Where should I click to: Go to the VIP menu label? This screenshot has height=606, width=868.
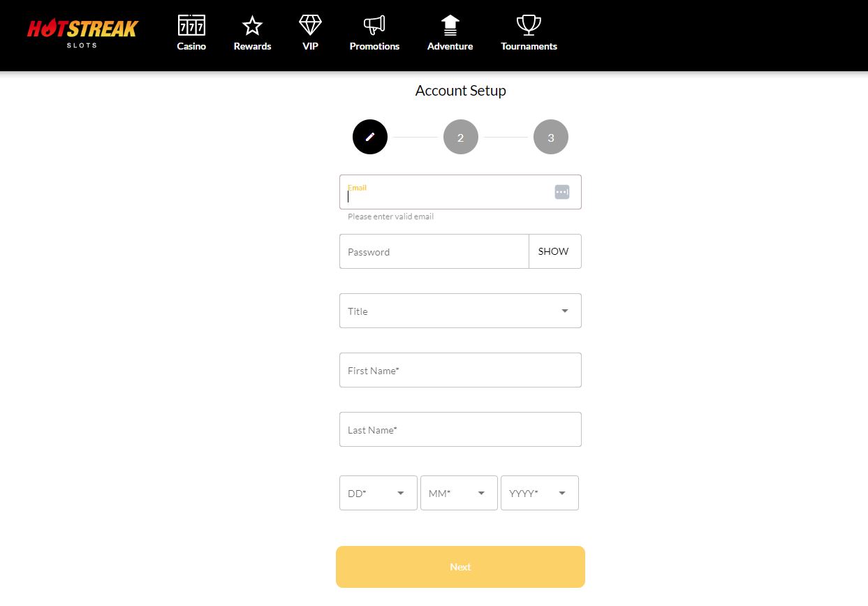click(310, 46)
